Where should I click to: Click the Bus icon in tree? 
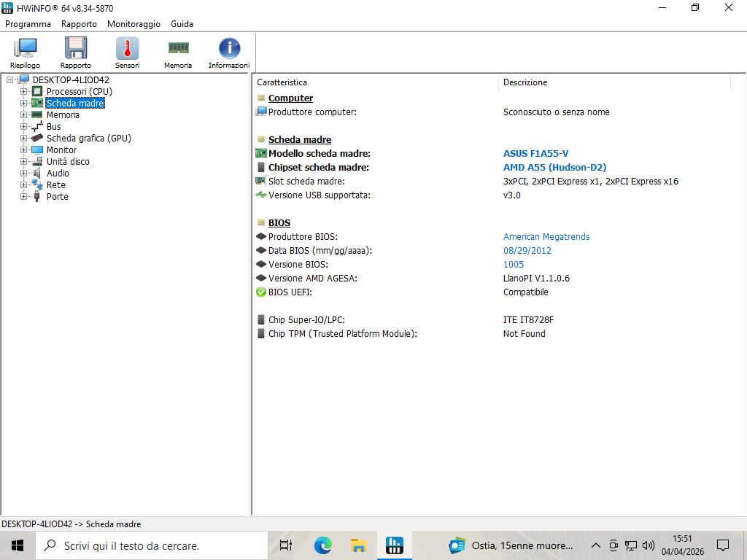pos(37,127)
